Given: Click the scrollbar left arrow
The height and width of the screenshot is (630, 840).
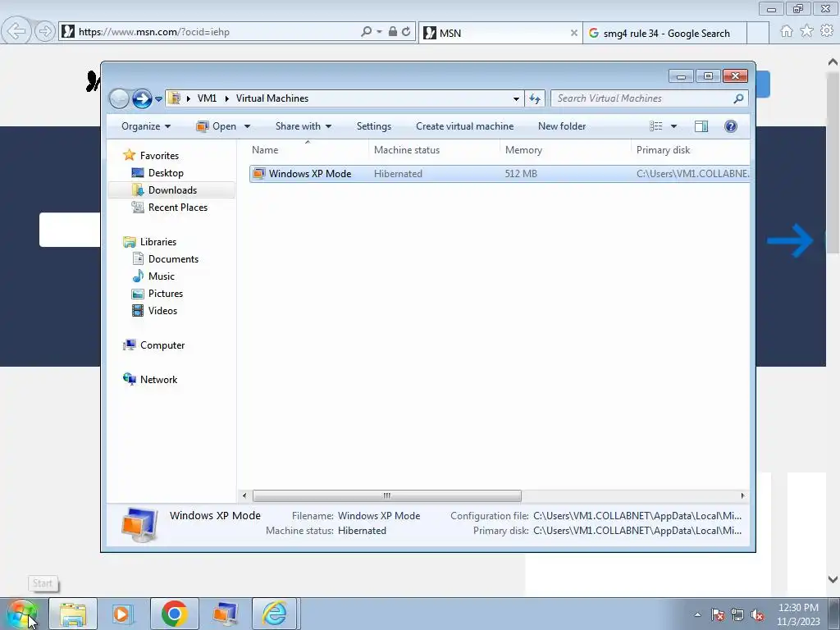Looking at the screenshot, I should click(244, 495).
